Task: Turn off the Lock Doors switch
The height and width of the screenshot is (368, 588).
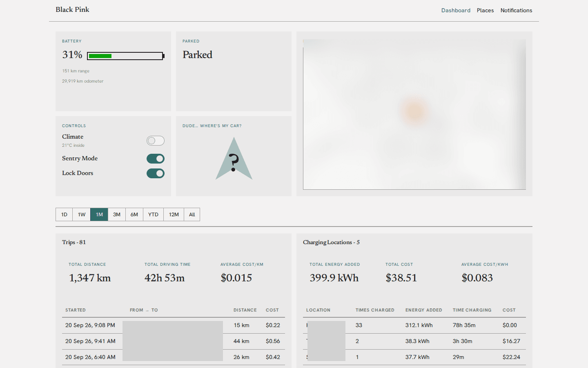Action: (156, 173)
